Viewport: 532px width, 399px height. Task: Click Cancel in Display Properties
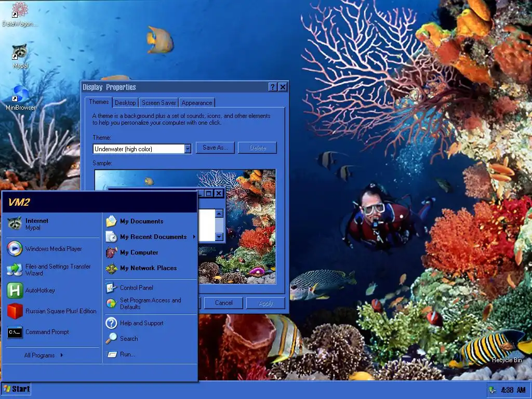pos(223,303)
